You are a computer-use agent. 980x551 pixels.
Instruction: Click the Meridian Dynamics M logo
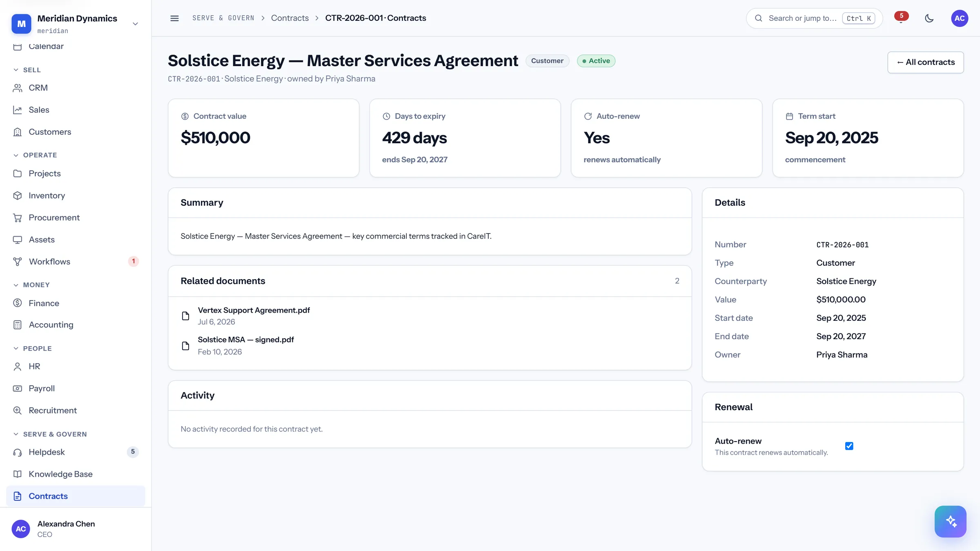point(21,24)
